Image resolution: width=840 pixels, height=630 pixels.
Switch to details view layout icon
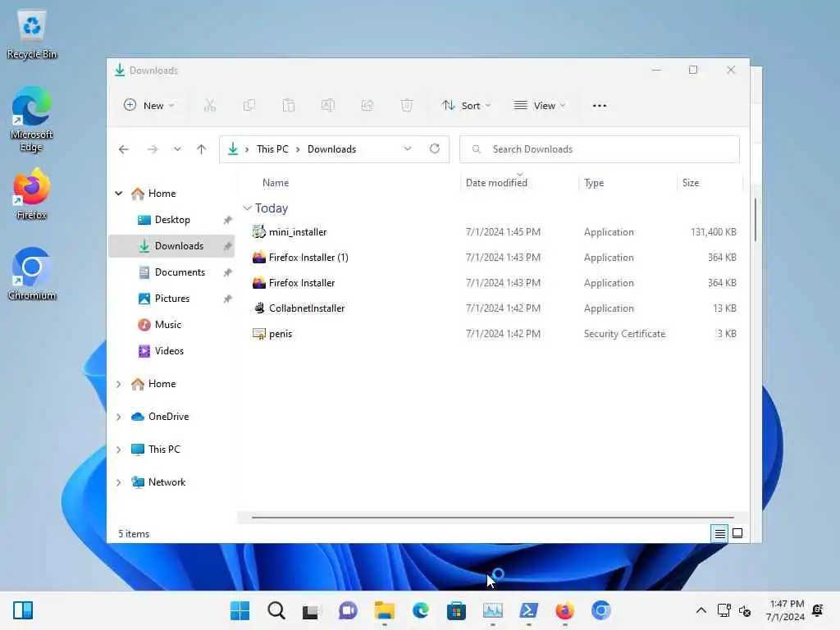719,533
